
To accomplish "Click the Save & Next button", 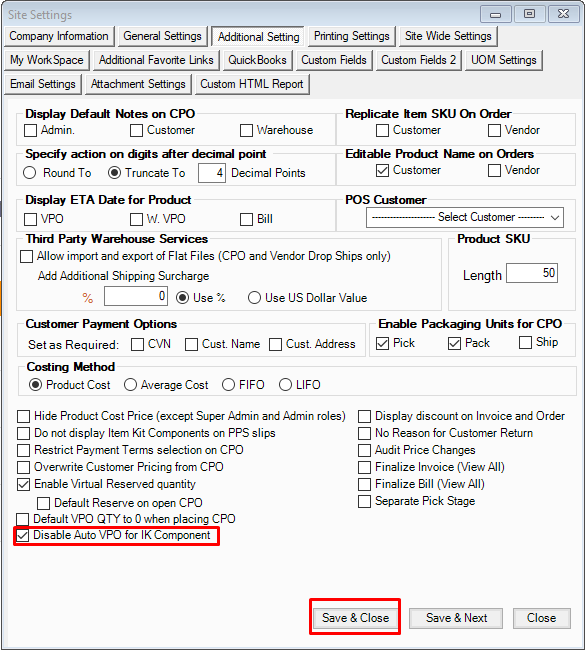I will tap(456, 618).
